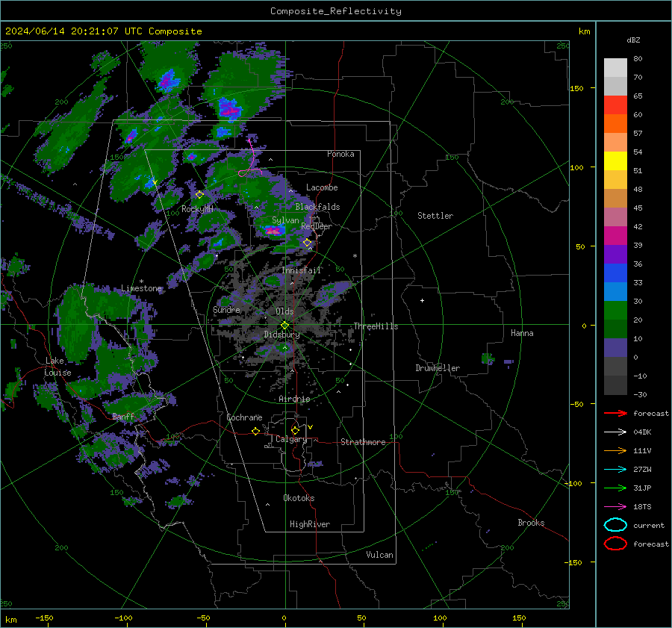Image resolution: width=672 pixels, height=628 pixels.
Task: Select the 30-20 dBZ green swatch
Action: pos(615,311)
